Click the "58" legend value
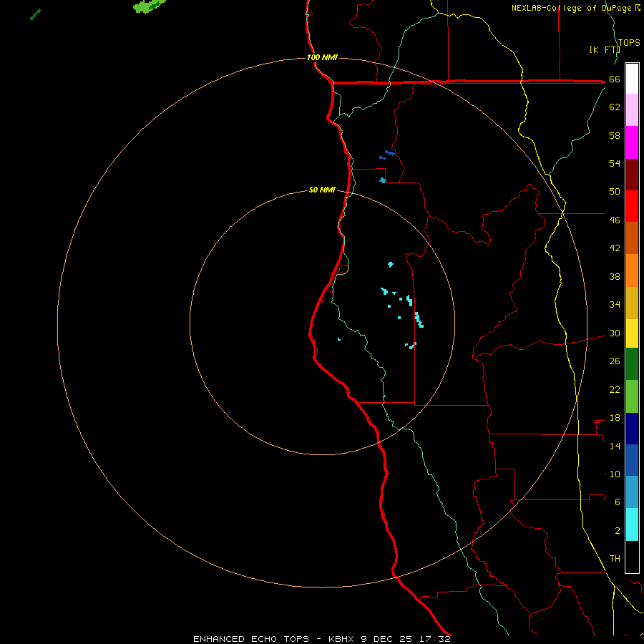Image resolution: width=644 pixels, height=644 pixels. pos(615,135)
